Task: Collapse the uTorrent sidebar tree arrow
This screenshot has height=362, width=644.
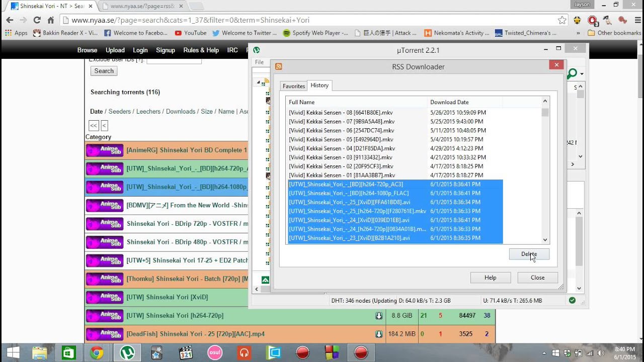Action: 259,81
